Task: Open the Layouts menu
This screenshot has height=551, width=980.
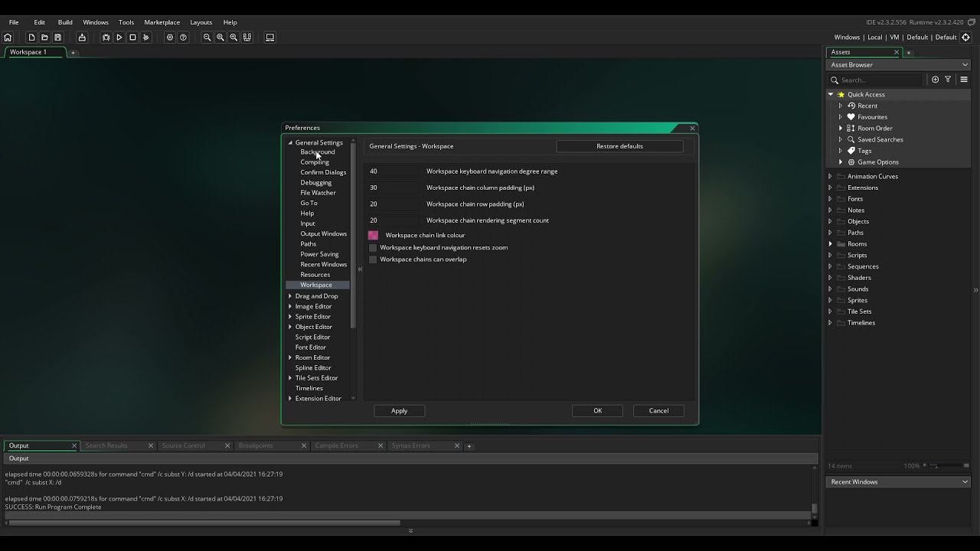Action: (201, 22)
